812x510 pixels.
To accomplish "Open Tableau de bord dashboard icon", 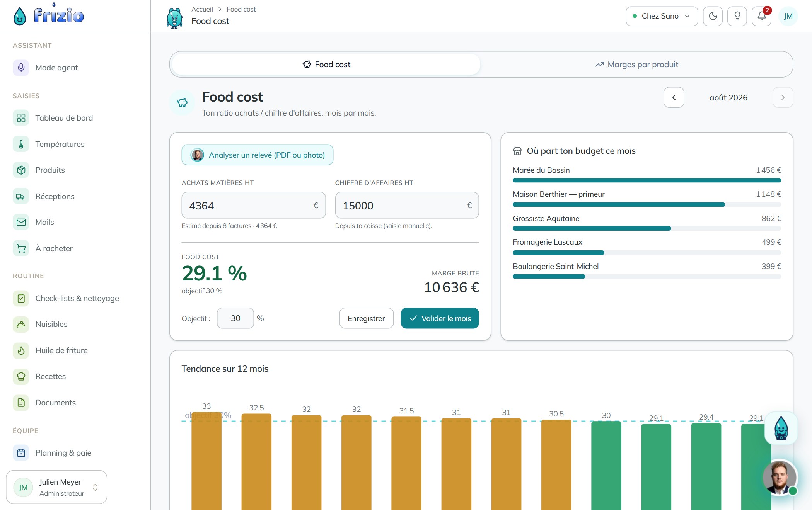I will tap(21, 118).
